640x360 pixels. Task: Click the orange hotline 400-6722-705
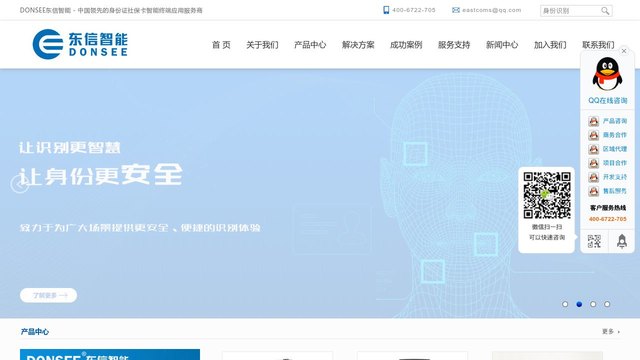tap(608, 219)
